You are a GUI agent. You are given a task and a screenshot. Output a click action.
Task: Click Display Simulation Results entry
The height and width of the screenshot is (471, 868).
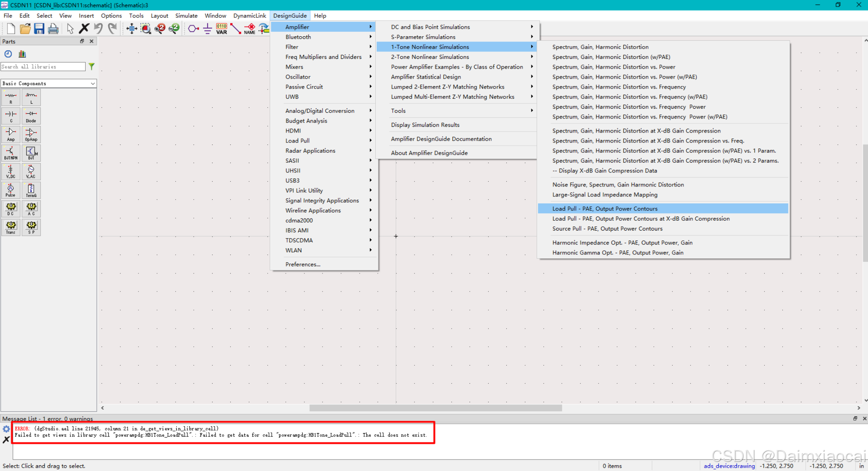point(425,125)
